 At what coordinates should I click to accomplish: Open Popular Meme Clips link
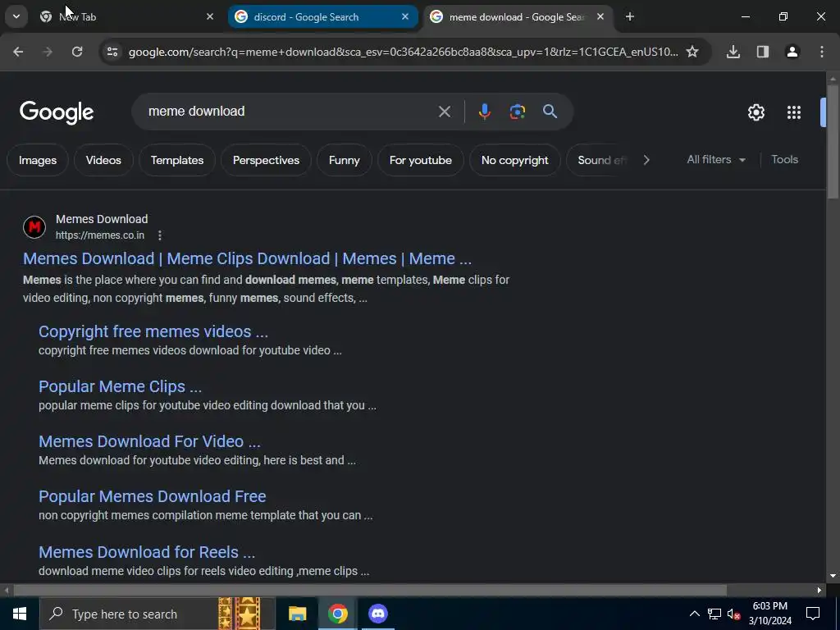click(x=120, y=387)
